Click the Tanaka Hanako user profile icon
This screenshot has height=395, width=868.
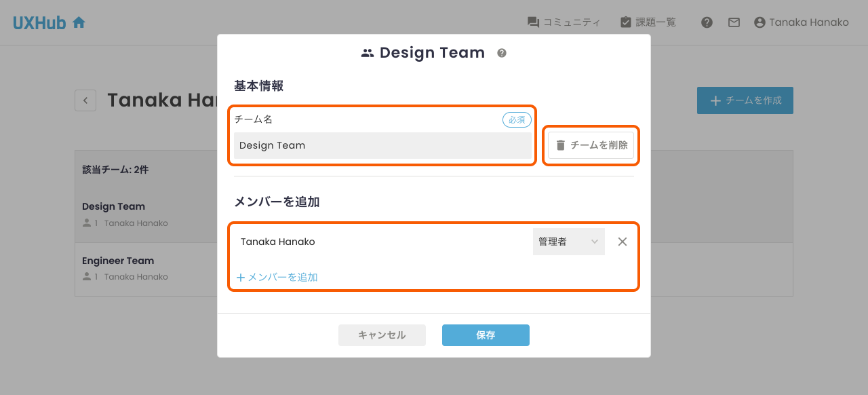[x=759, y=22]
